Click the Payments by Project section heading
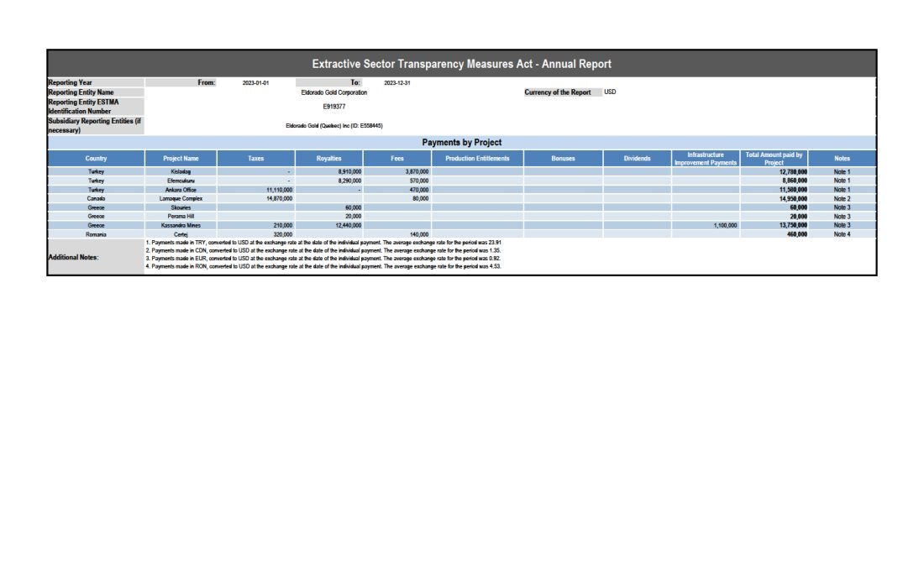The height and width of the screenshot is (561, 924). pyautogui.click(x=461, y=143)
